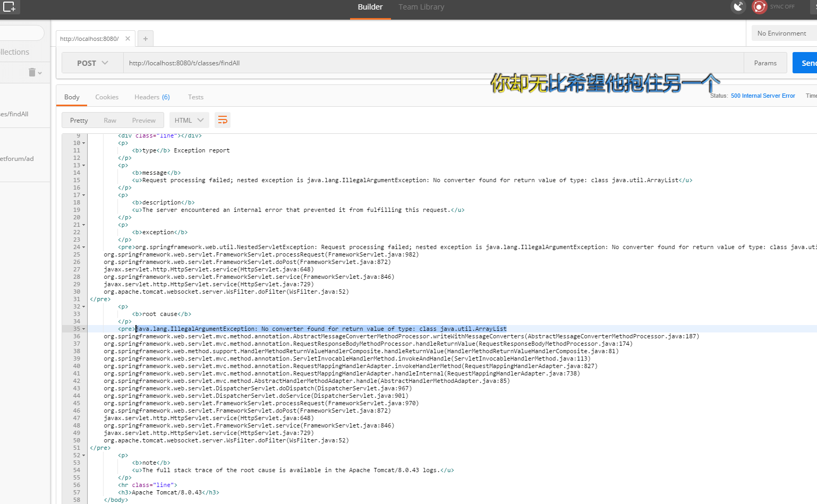Open the POST method dropdown
Screen dimensions: 817x504
pos(92,63)
